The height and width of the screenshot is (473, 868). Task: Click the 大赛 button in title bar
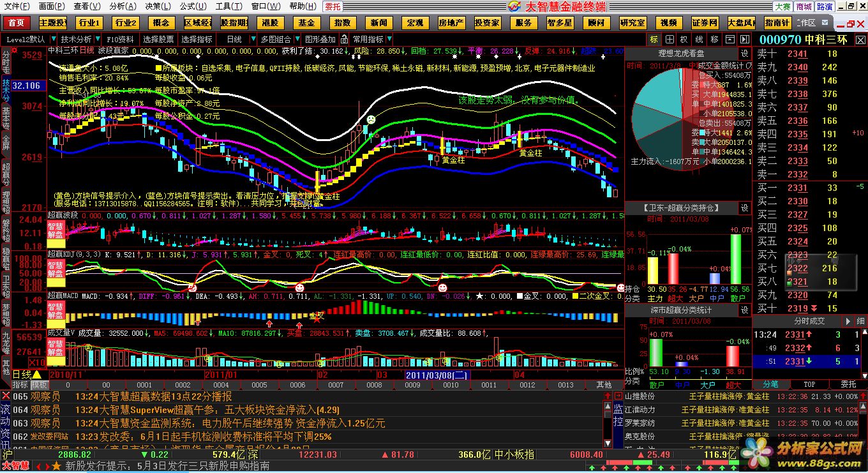[782, 6]
